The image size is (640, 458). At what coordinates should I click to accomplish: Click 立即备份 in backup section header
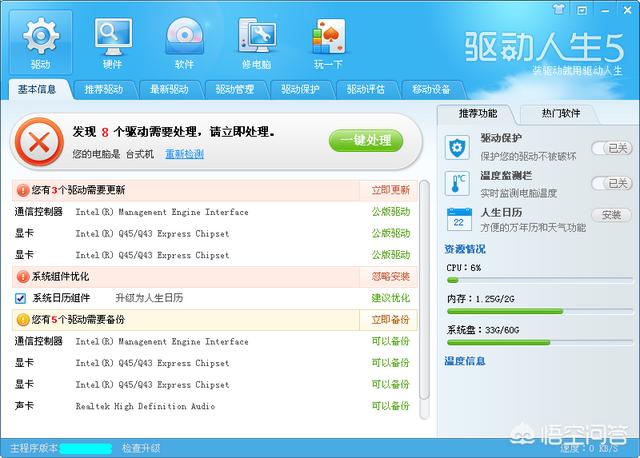pos(390,320)
